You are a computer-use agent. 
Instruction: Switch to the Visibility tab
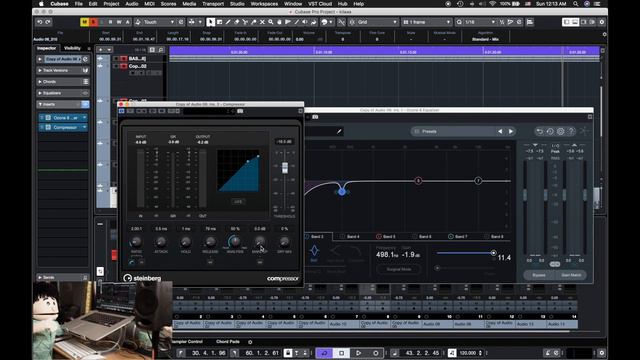point(73,48)
